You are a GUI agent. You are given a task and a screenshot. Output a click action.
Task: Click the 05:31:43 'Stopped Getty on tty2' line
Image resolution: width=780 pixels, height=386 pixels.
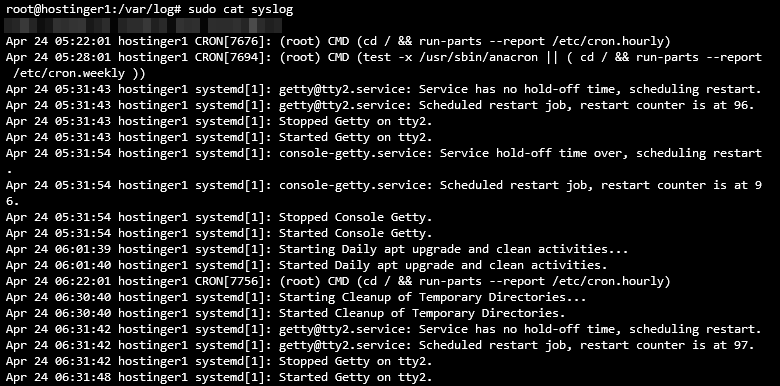point(219,121)
